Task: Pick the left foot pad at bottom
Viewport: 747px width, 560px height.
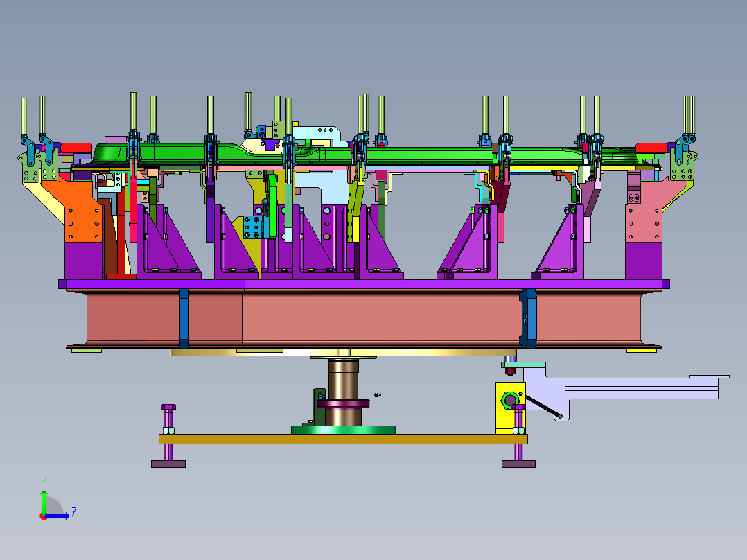Action: [x=168, y=464]
